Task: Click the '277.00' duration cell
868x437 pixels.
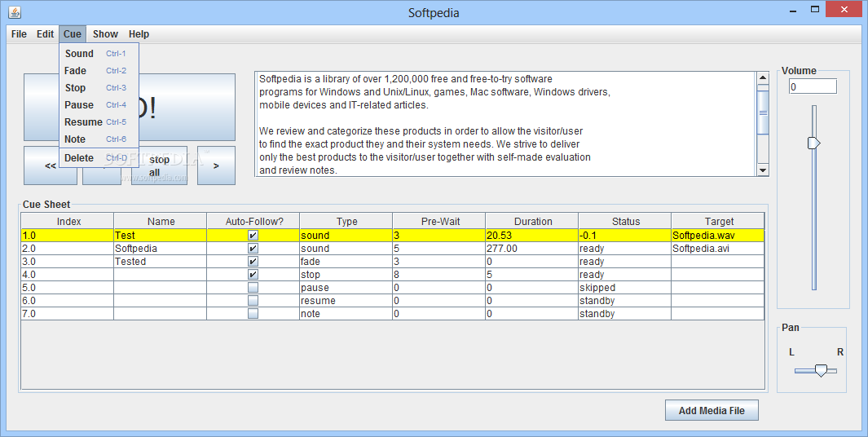Action: [532, 249]
